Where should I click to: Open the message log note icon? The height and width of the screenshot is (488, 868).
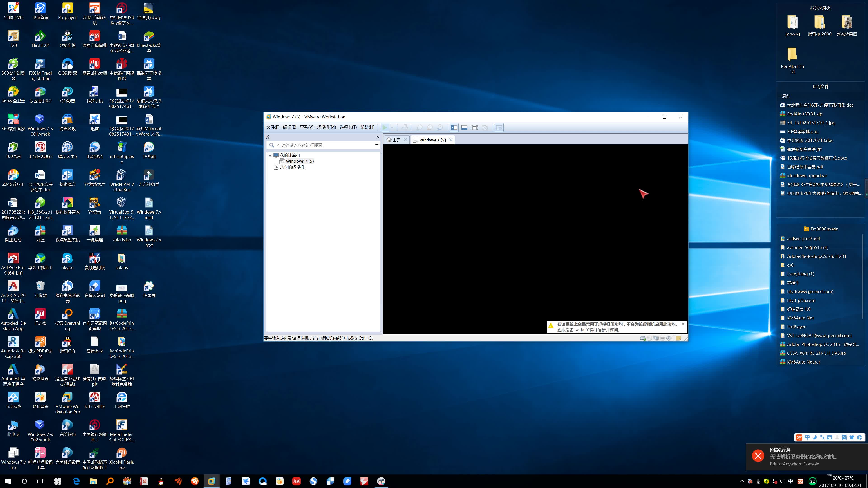coord(678,338)
